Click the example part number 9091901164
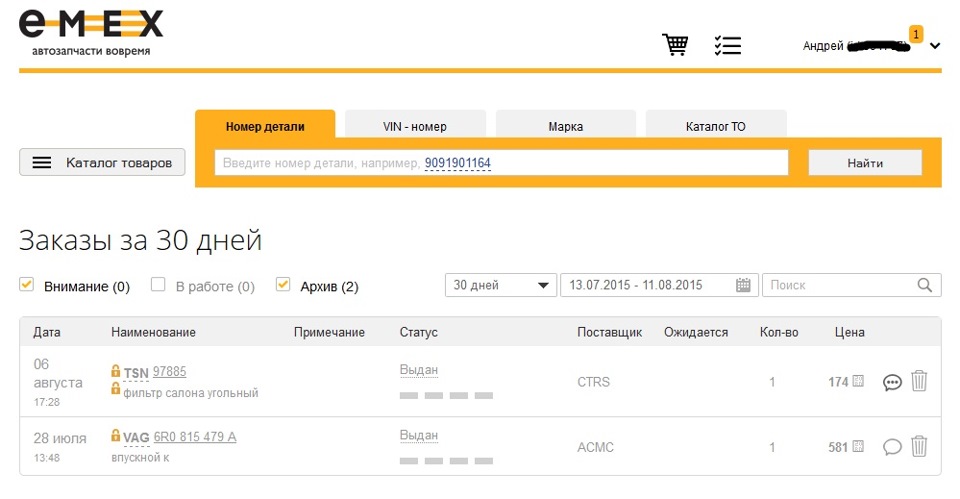Viewport: 960px width, 499px height. [457, 163]
